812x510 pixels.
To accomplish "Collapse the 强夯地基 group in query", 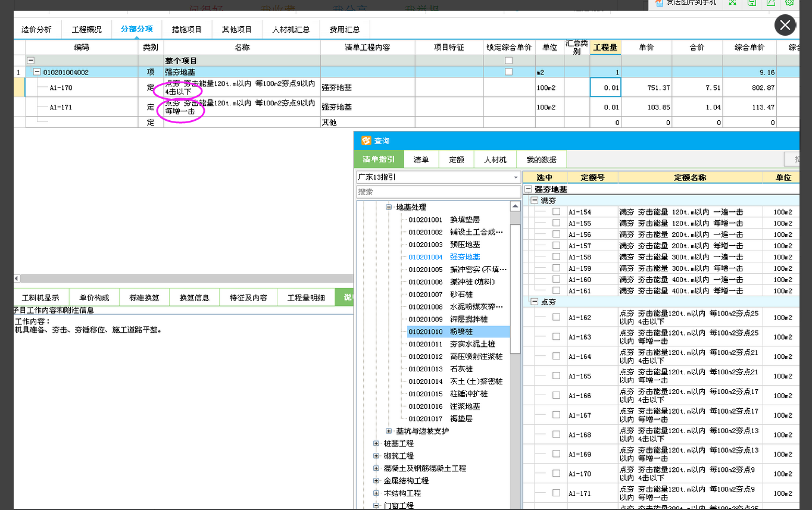I will coord(528,189).
